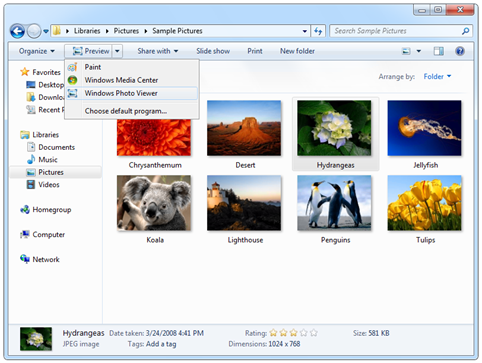Screen dimensions: 482x363
Task: Click the search magnifier icon
Action: click(465, 31)
